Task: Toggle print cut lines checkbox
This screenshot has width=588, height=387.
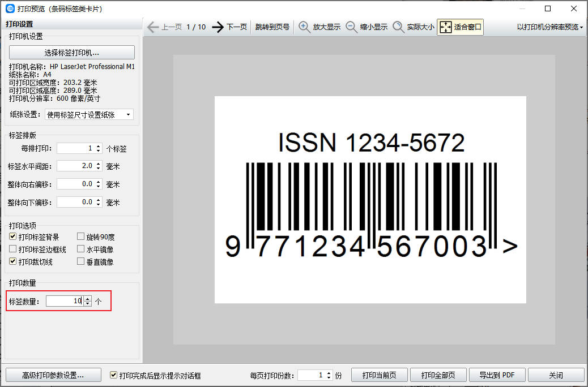Action: (x=13, y=261)
